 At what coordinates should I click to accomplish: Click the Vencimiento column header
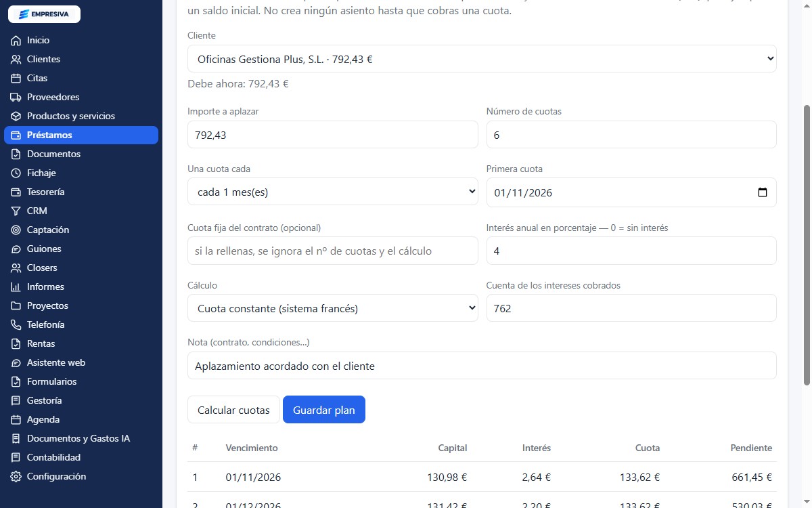pos(252,448)
